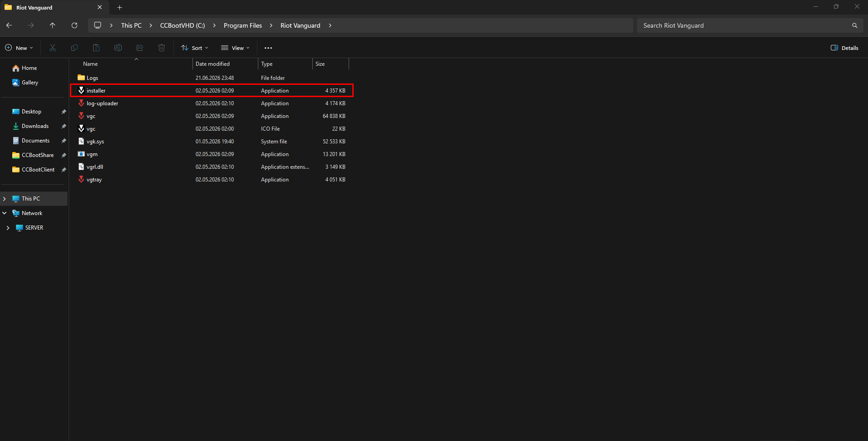Click the Delete trash can icon
This screenshot has width=868, height=441.
click(162, 48)
